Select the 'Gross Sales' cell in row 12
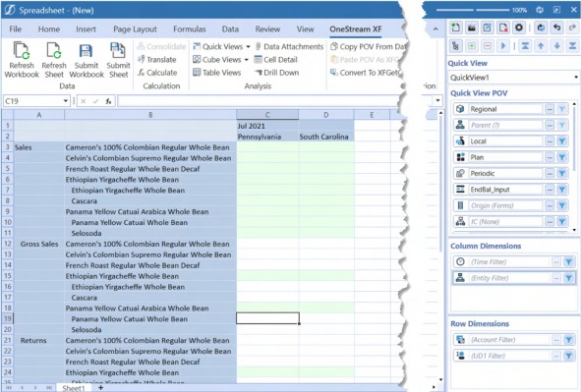Screen dimensions: 581x392 39,244
